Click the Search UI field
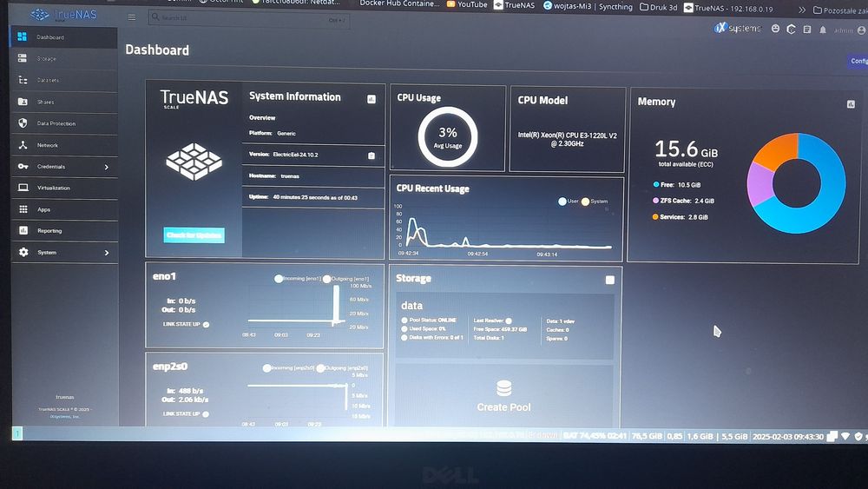Screen dimensions: 868x489 tap(248, 18)
